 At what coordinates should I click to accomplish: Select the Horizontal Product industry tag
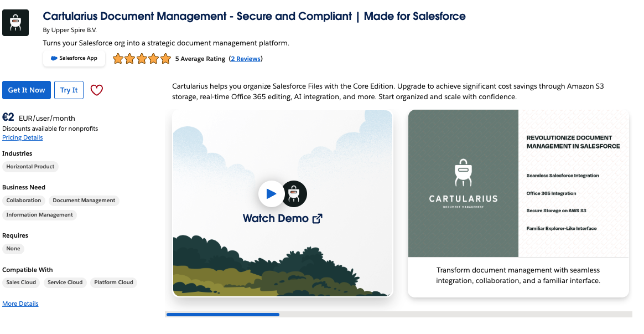pyautogui.click(x=30, y=167)
